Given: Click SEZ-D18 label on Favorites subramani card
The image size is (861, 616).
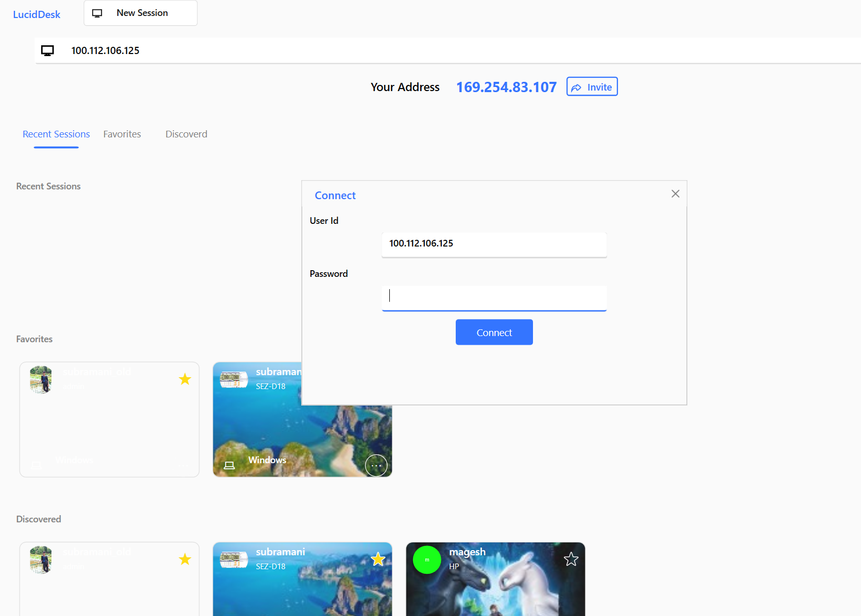Looking at the screenshot, I should tap(271, 386).
